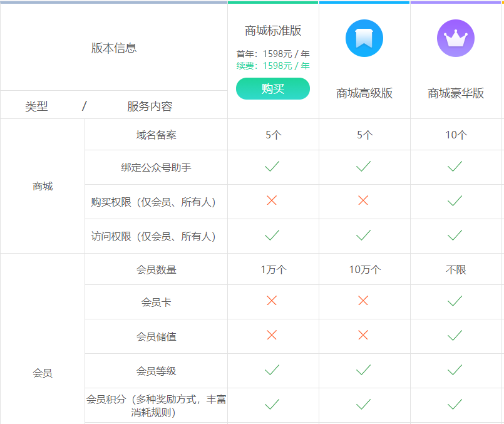Click the 续费: 1598元 / 年 renewal price text

pyautogui.click(x=273, y=66)
